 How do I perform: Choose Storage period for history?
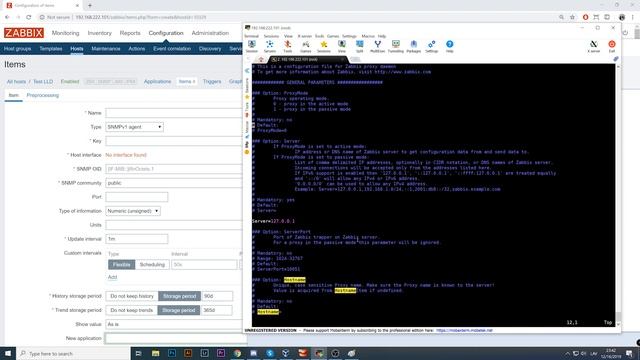[180, 296]
